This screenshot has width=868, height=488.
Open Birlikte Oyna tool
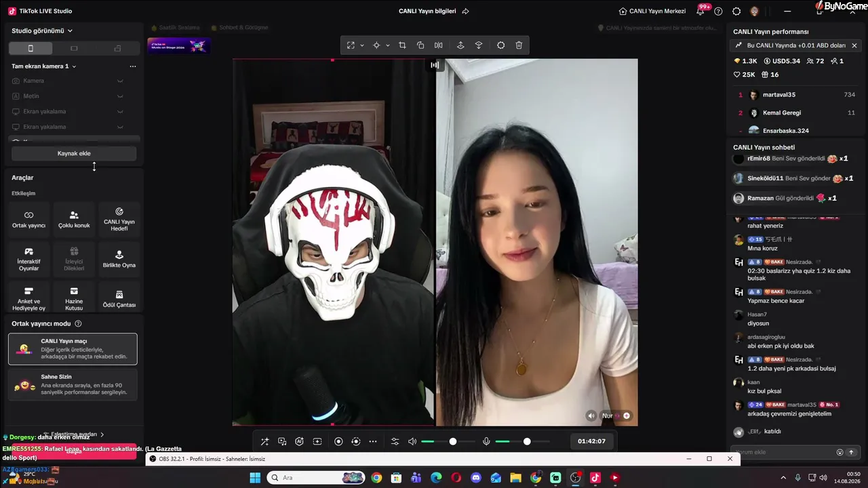[119, 258]
